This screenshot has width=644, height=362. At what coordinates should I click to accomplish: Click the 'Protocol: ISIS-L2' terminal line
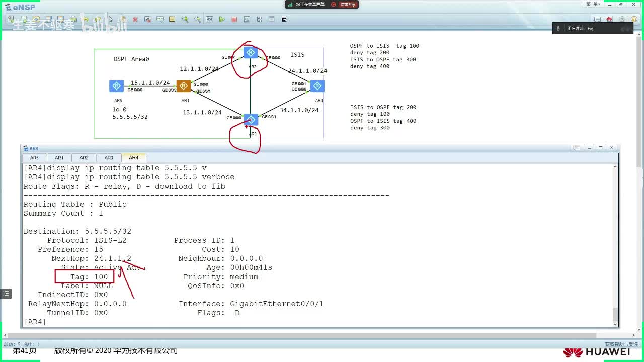coord(87,240)
